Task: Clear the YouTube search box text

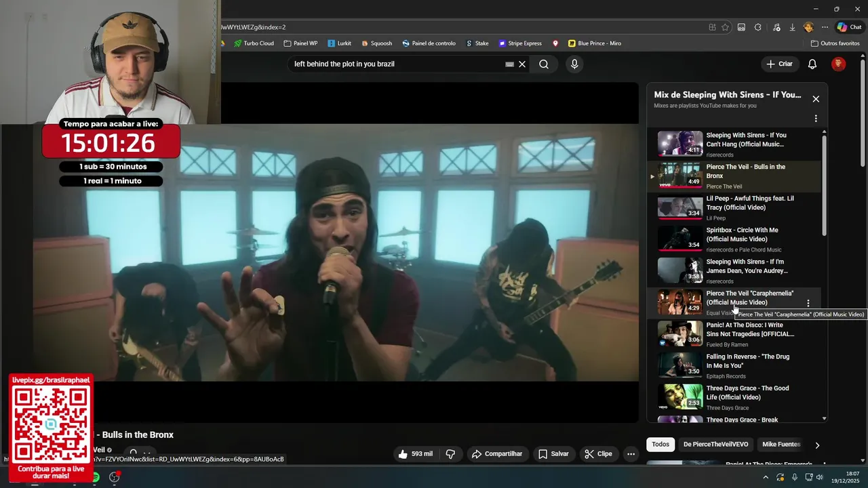Action: pos(522,64)
